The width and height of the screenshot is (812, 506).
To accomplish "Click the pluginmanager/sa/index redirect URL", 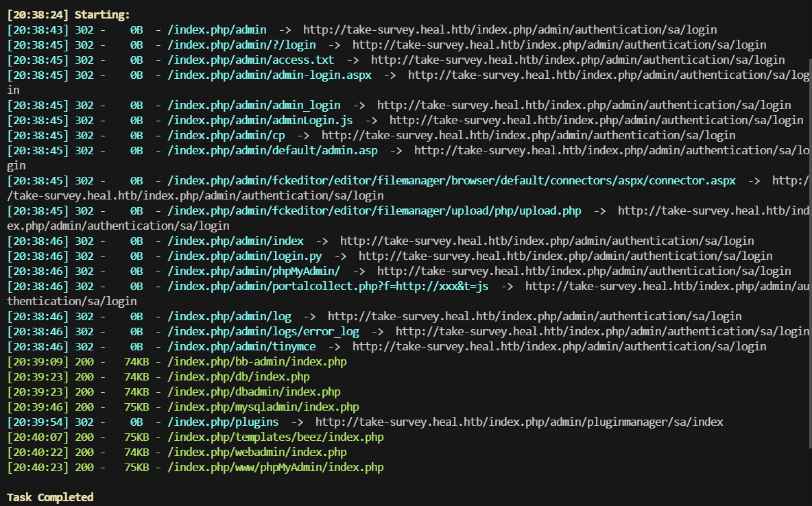I will (x=519, y=422).
